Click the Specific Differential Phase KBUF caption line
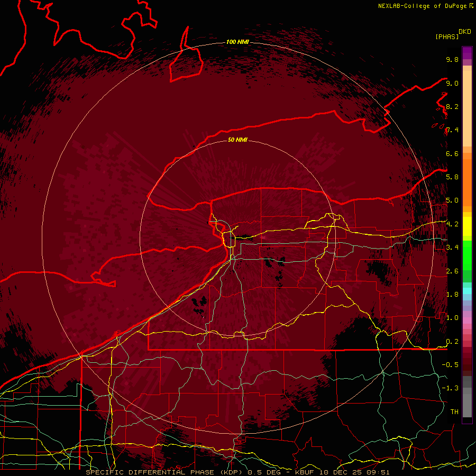This screenshot has height=476, width=476. click(237, 472)
